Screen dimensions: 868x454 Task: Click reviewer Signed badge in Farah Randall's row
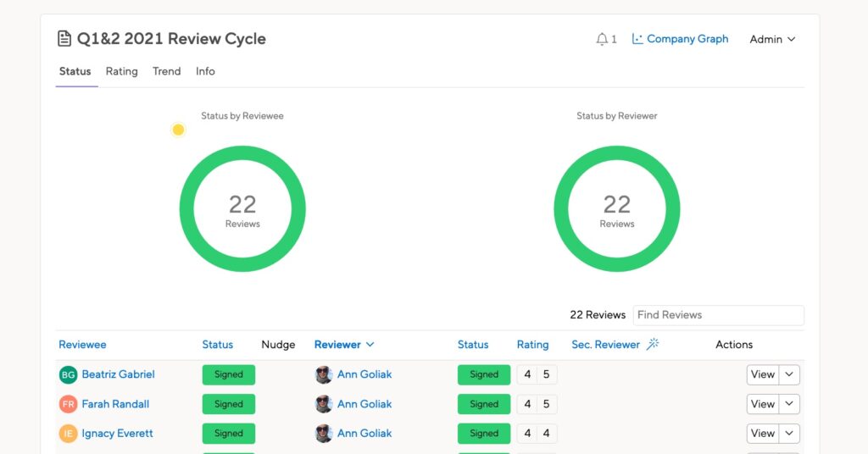pos(484,404)
